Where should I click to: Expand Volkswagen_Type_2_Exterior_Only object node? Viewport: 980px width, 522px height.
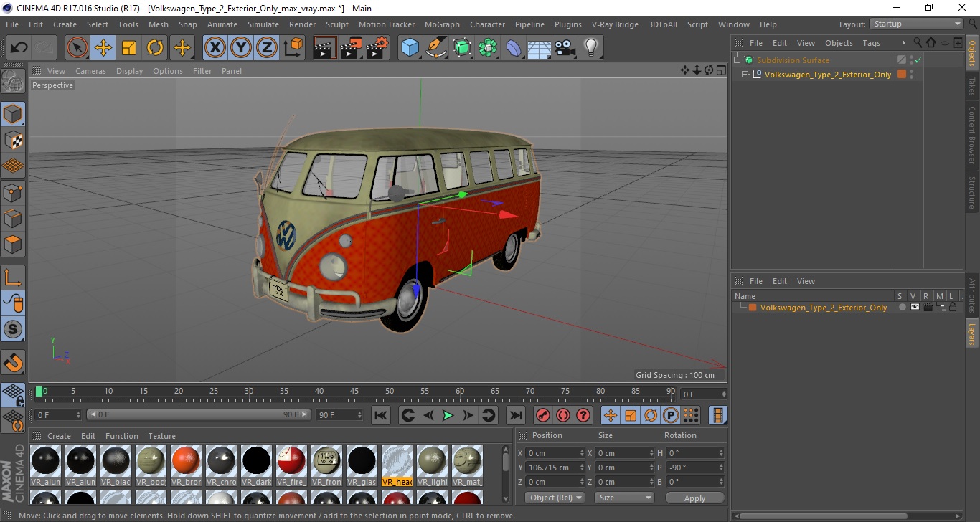(x=745, y=75)
